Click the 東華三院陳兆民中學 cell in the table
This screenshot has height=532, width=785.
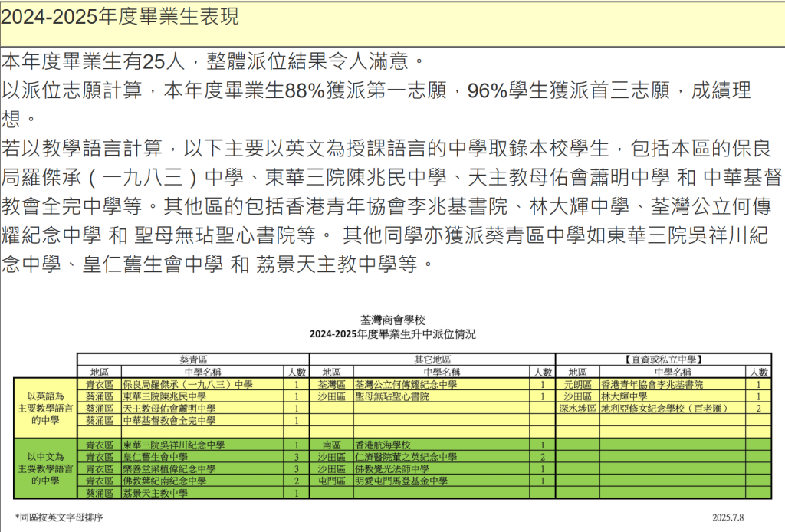165,397
